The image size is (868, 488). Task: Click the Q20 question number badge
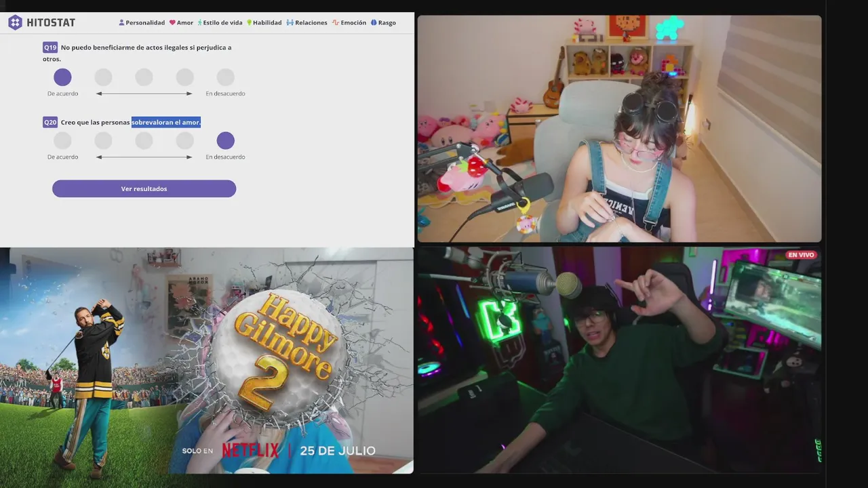(x=50, y=122)
